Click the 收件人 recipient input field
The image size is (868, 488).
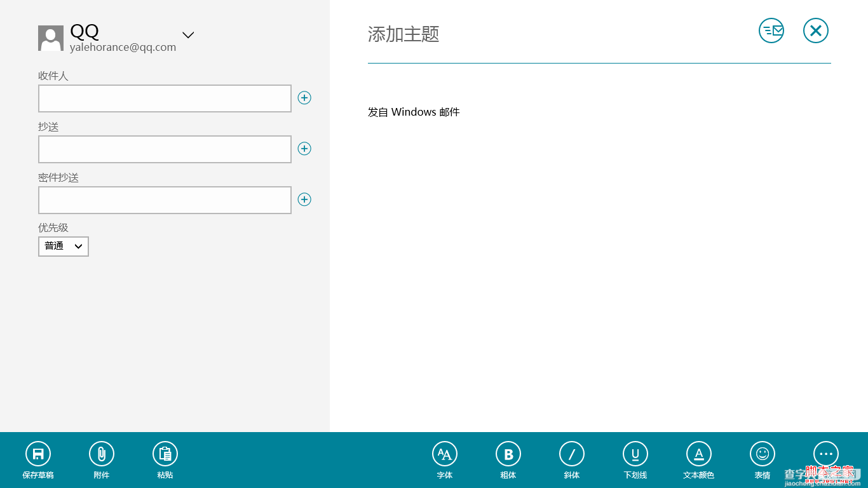tap(165, 98)
